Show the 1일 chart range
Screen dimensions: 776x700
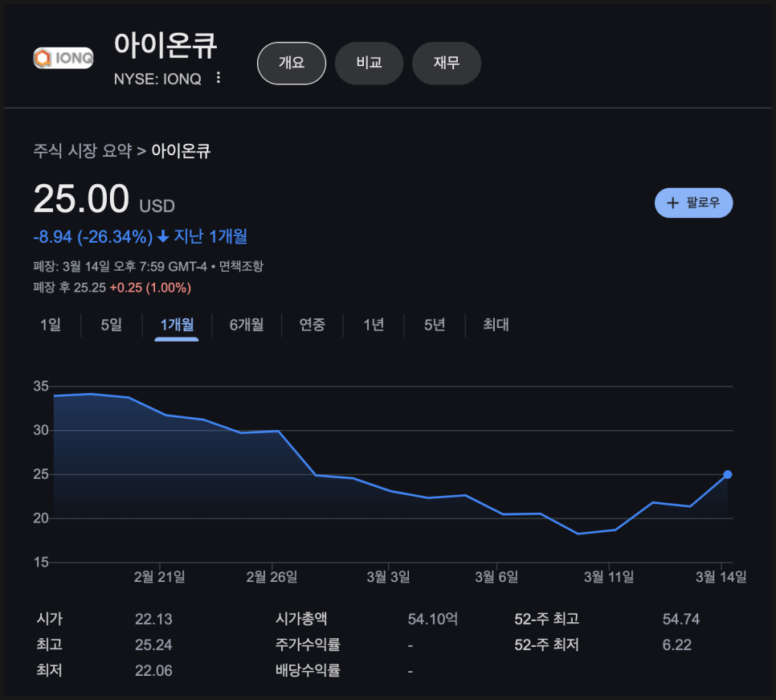click(x=51, y=325)
